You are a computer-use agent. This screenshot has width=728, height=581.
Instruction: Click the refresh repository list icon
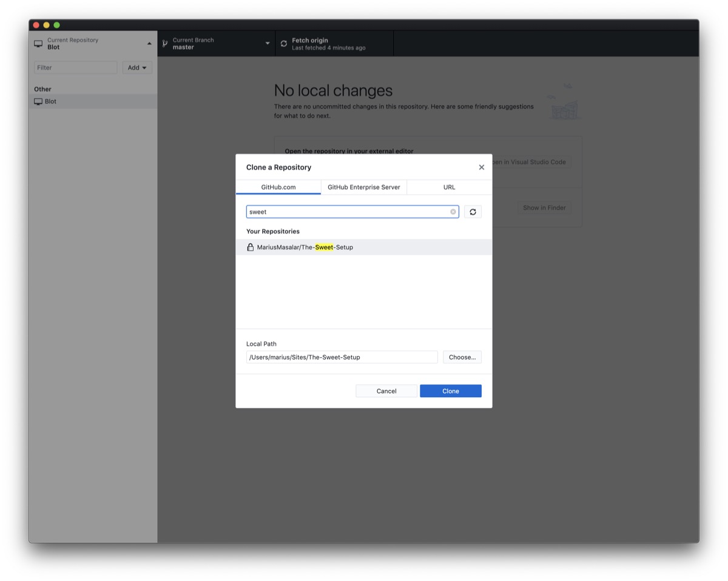click(x=473, y=212)
